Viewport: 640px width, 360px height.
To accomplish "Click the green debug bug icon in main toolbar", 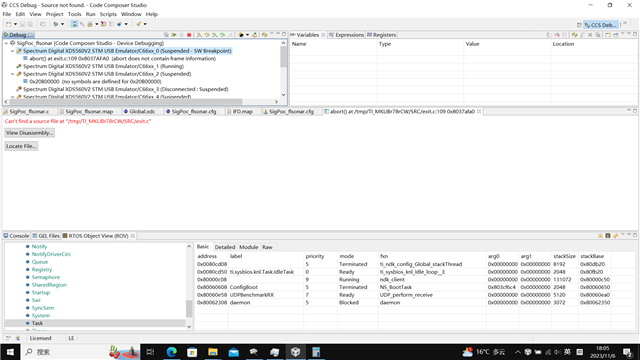I will [x=56, y=24].
